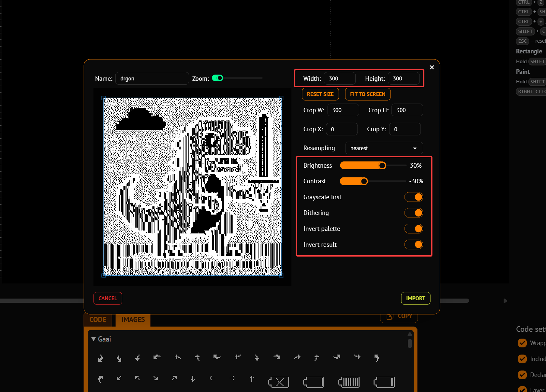Select the down-left diagonal arrow icon
Viewport: 546px width, 392px height.
point(119,378)
